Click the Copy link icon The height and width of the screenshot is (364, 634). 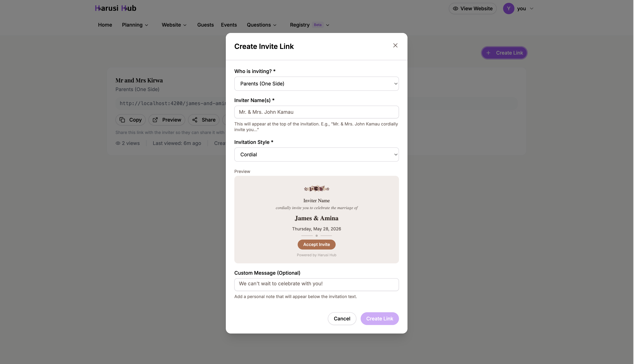[x=122, y=120]
